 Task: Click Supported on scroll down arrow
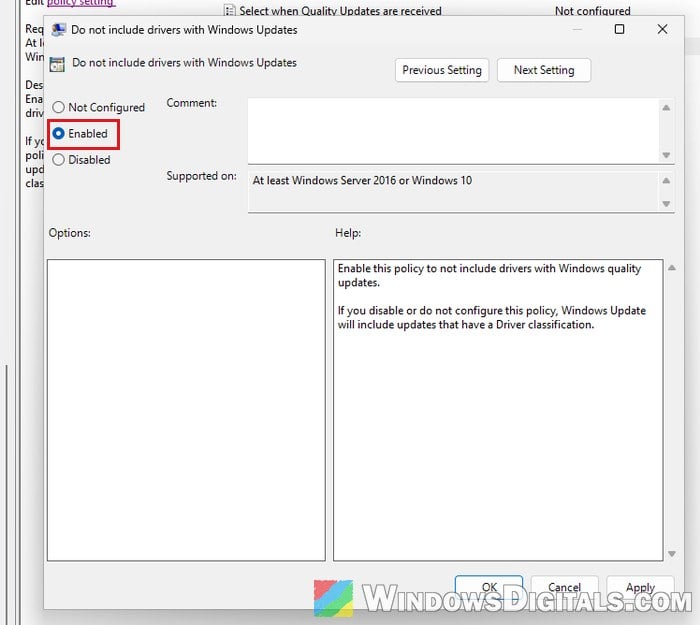[666, 204]
